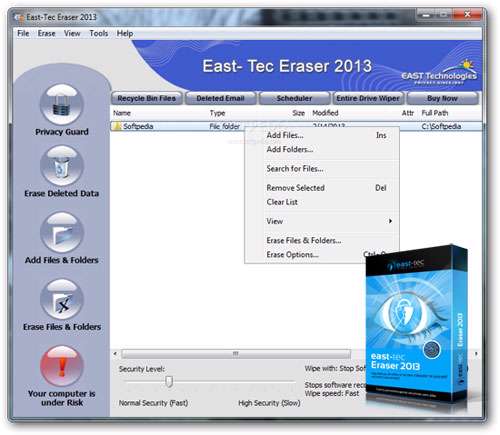Select the Add Files & Folders icon

(62, 232)
